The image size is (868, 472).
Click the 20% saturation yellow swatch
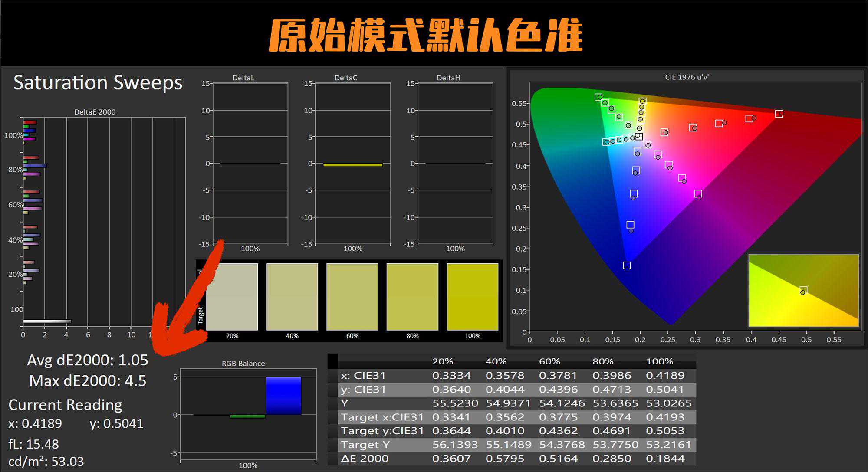(x=232, y=297)
